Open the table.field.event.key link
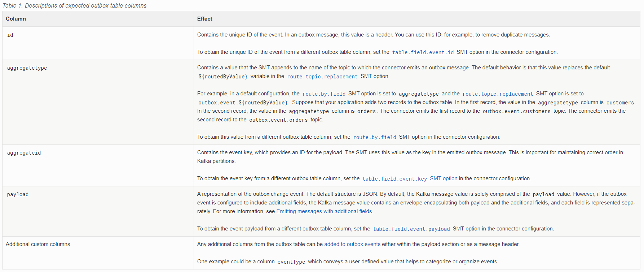644x272 pixels. click(394, 179)
